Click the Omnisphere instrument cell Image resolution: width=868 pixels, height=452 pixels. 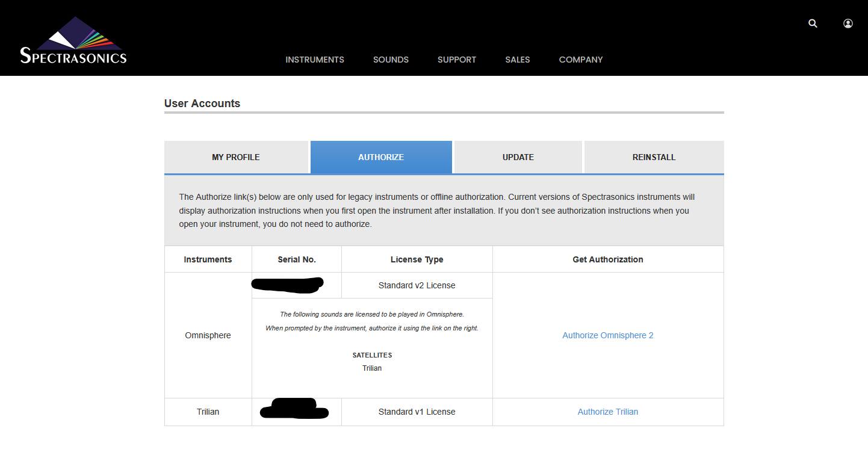208,335
